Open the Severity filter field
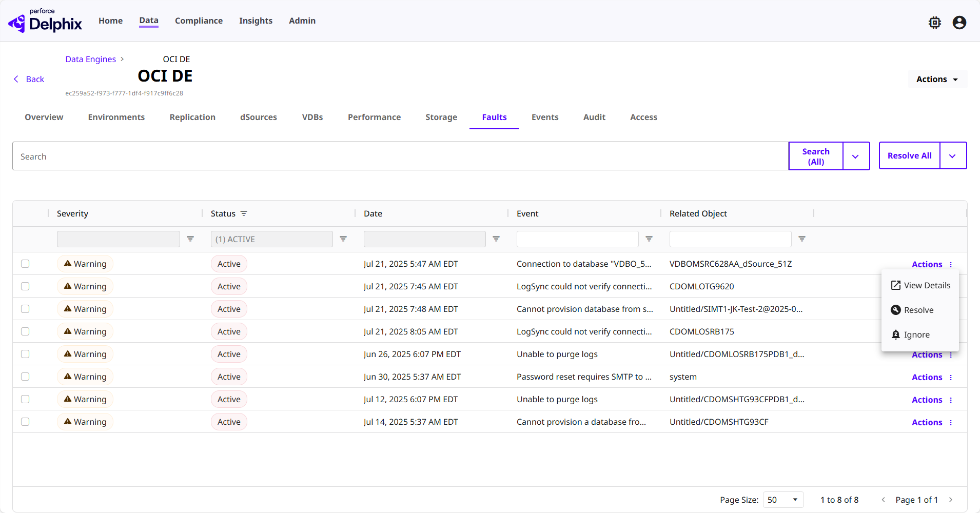Image resolution: width=980 pixels, height=513 pixels. 119,239
